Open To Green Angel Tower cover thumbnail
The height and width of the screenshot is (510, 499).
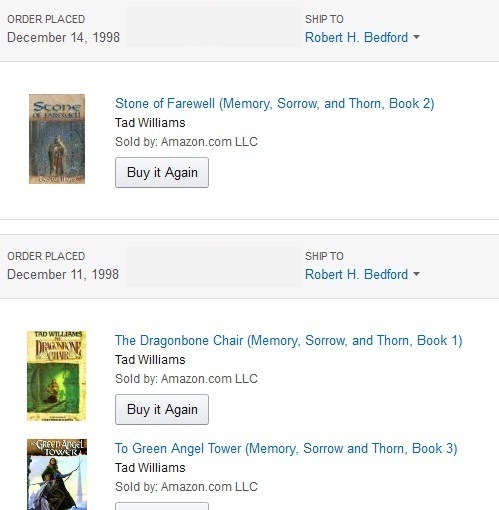57,474
